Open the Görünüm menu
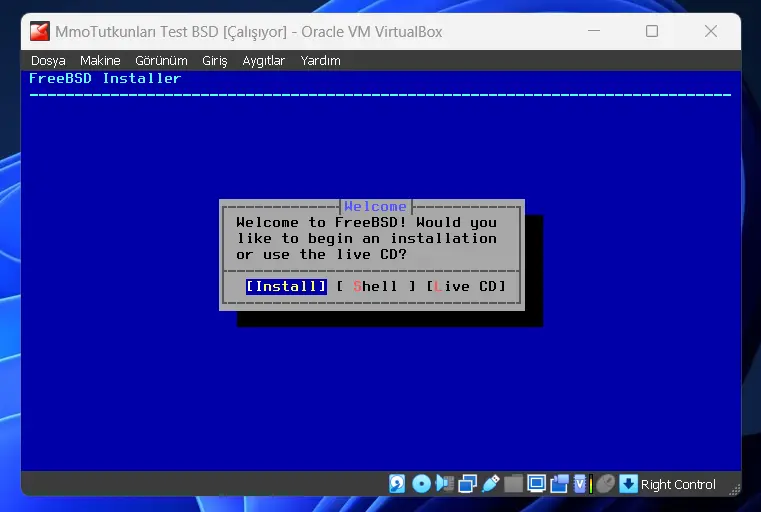Viewport: 761px width, 512px height. click(161, 61)
